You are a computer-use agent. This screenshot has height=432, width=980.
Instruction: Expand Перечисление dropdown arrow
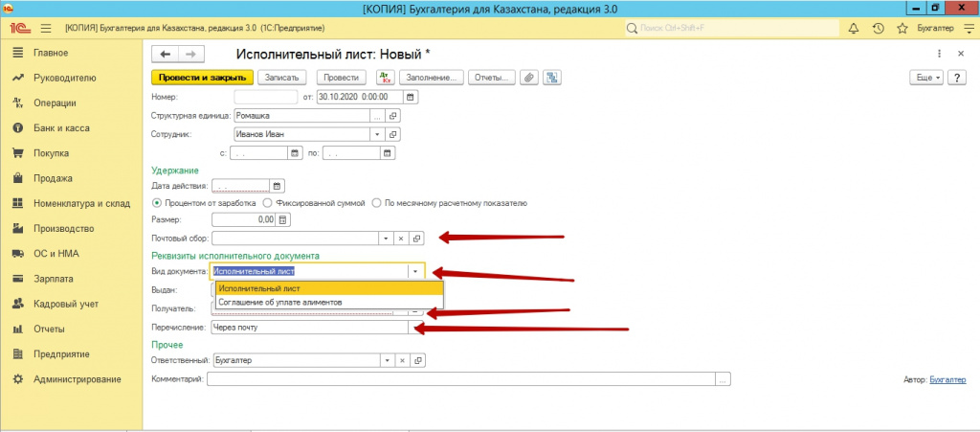415,327
